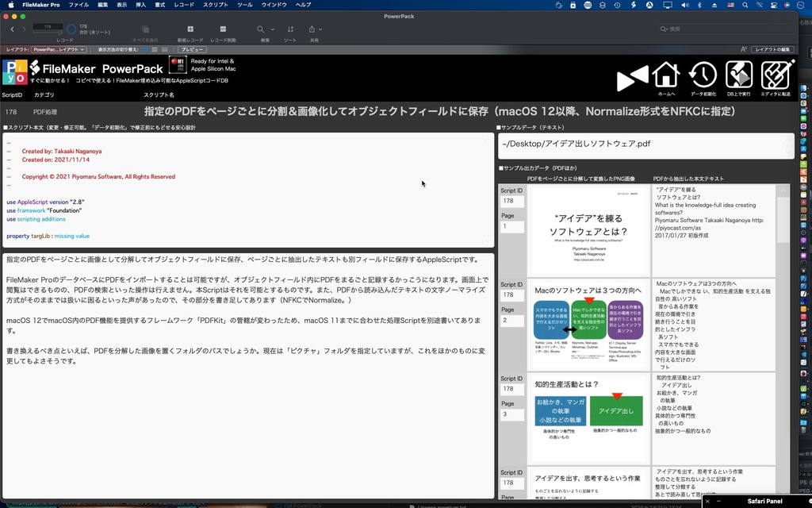
Task: Open the レイアウト dropdown selector
Action: click(x=58, y=49)
